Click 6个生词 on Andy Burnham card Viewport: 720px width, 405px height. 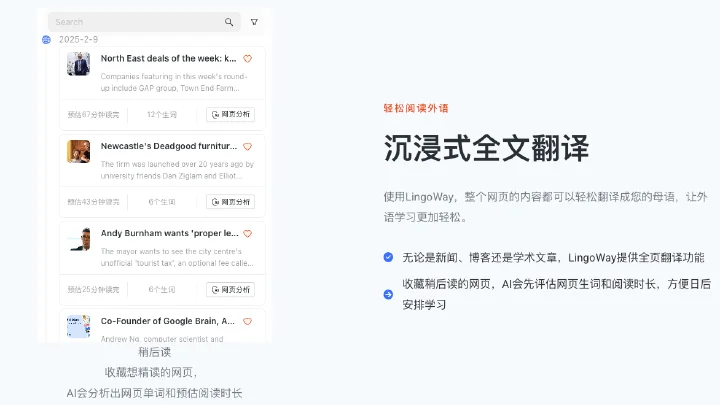[162, 290]
